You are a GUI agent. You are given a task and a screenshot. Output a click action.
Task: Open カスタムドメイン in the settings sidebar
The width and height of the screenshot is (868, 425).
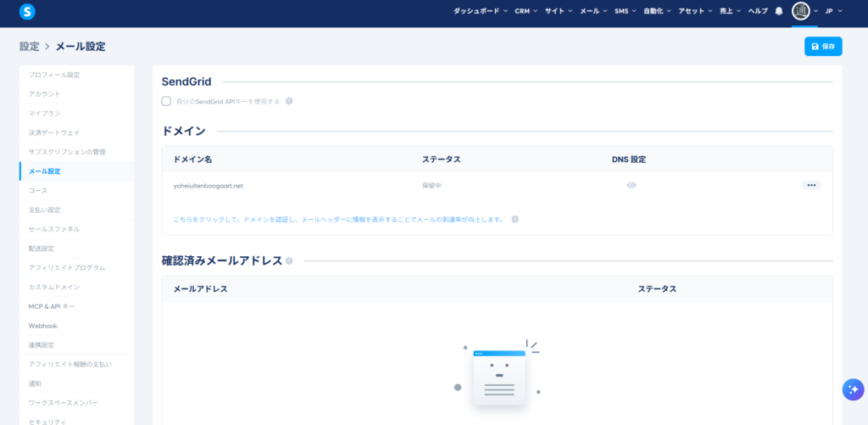coord(54,287)
